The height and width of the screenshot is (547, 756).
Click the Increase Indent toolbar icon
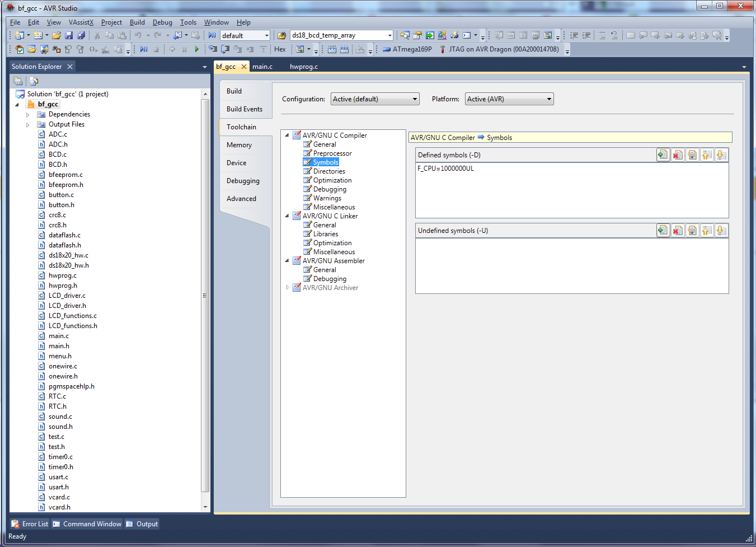[586, 35]
